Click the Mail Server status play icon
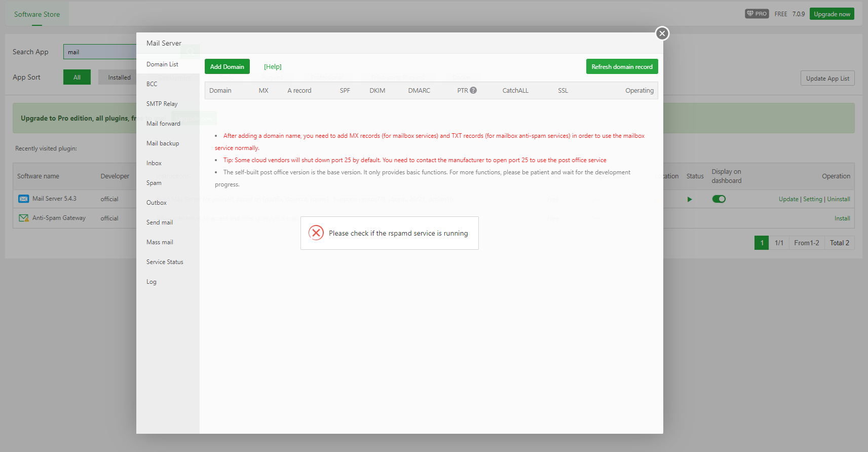This screenshot has width=868, height=452. [x=690, y=199]
